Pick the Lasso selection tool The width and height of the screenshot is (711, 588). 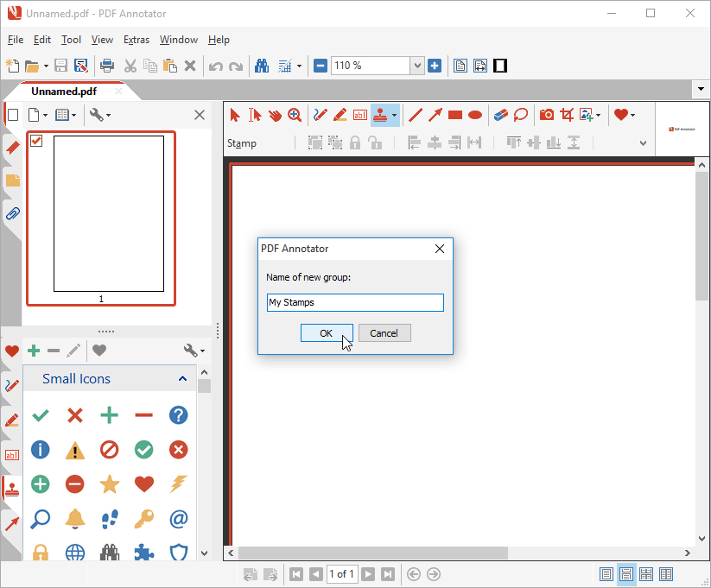(x=521, y=115)
